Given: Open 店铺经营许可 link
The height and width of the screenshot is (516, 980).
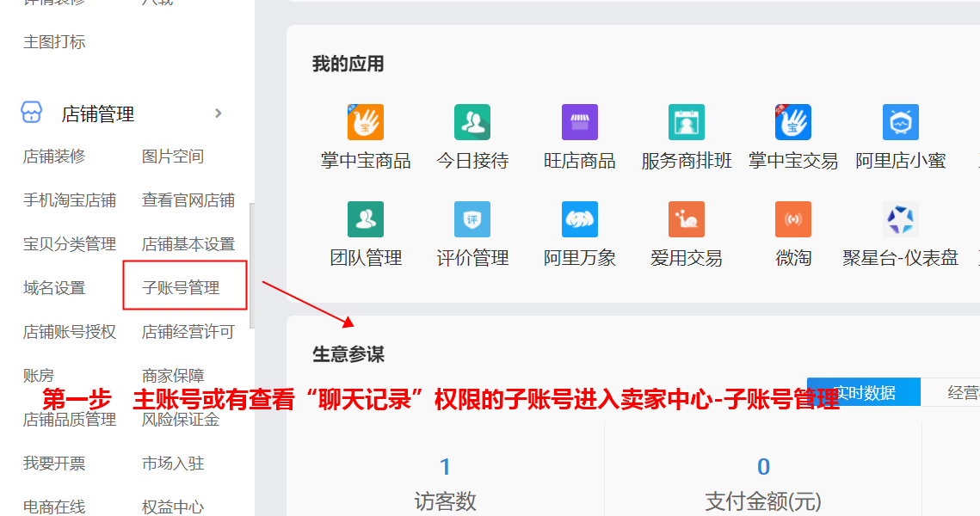Looking at the screenshot, I should click(x=188, y=332).
